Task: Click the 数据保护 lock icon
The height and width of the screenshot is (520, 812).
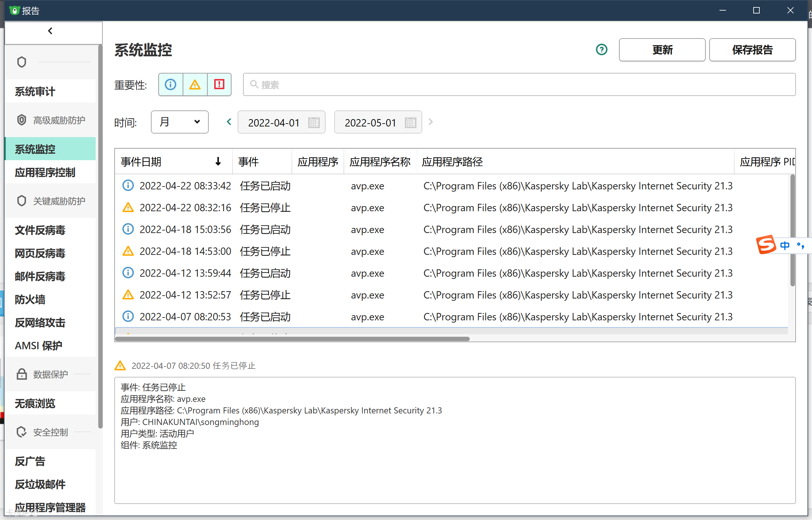Action: click(x=22, y=374)
